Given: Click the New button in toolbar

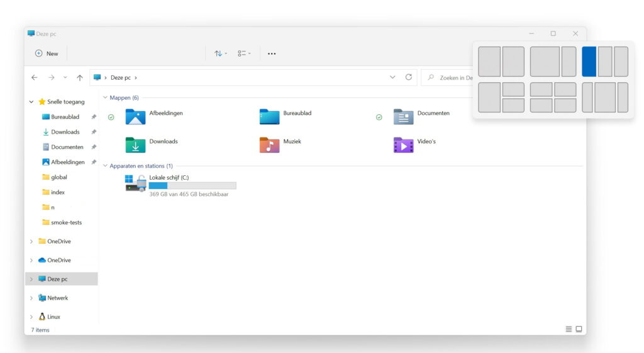Looking at the screenshot, I should (47, 53).
